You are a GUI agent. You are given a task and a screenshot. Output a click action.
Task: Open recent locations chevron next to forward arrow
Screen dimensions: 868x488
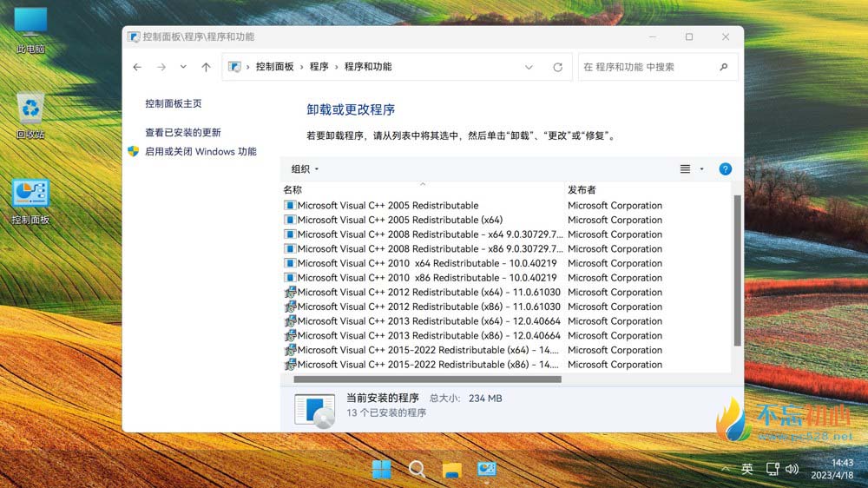(183, 67)
